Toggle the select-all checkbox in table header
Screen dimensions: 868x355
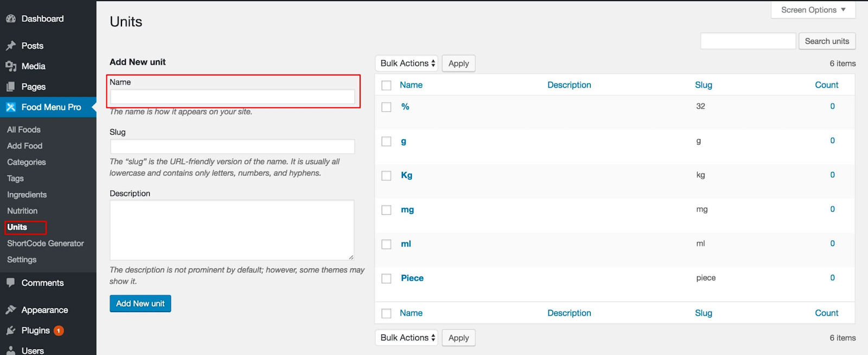tap(386, 86)
